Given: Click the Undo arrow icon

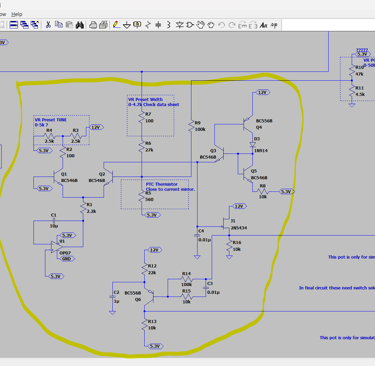Looking at the screenshot, I should click(221, 25).
